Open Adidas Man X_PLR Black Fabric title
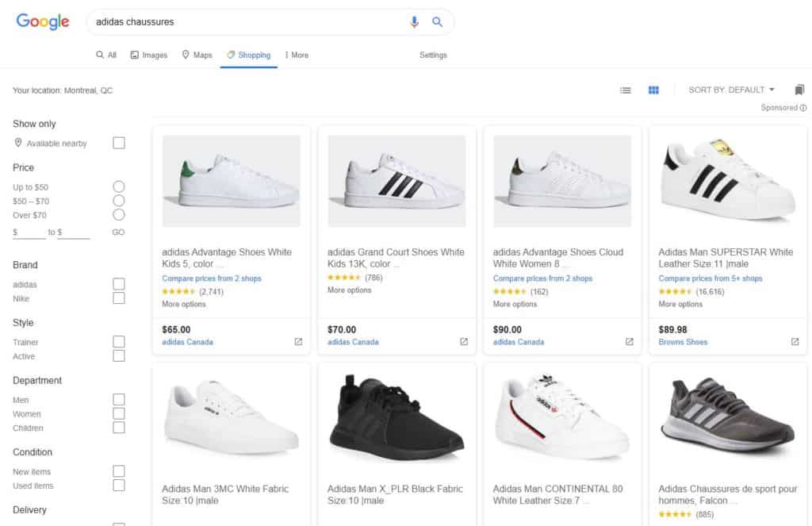812x526 pixels. tap(395, 494)
